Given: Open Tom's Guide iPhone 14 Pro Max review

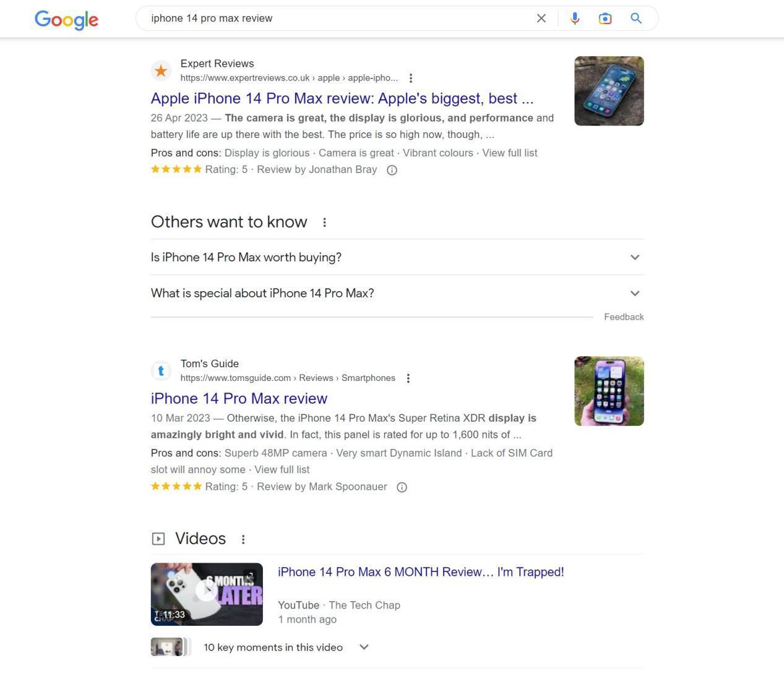Looking at the screenshot, I should (x=239, y=398).
